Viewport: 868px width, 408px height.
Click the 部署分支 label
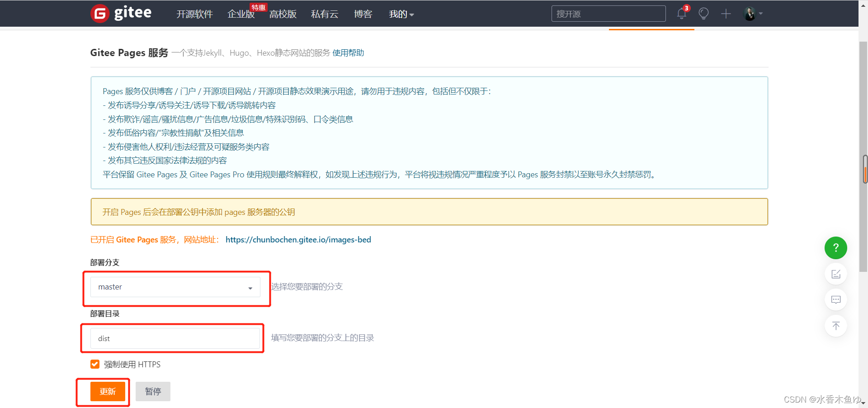tap(105, 262)
